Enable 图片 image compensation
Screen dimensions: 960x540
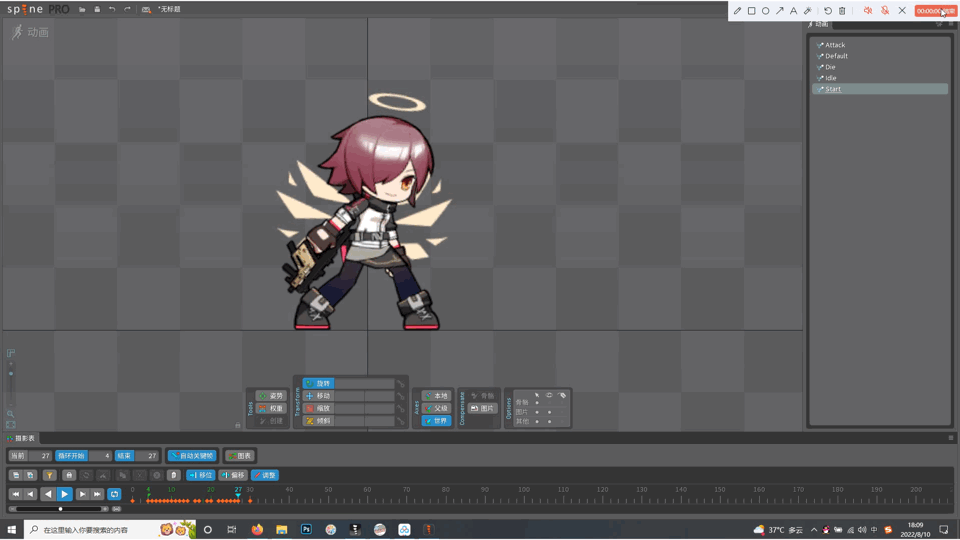tap(482, 408)
